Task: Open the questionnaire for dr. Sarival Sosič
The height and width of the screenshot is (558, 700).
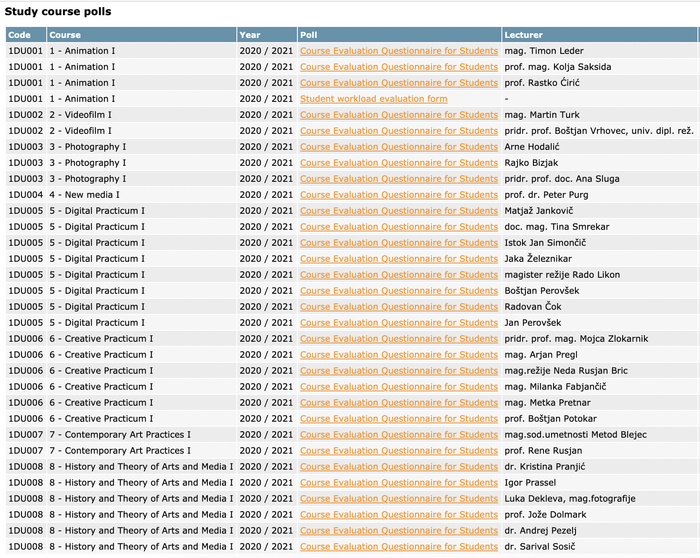Action: tap(399, 547)
